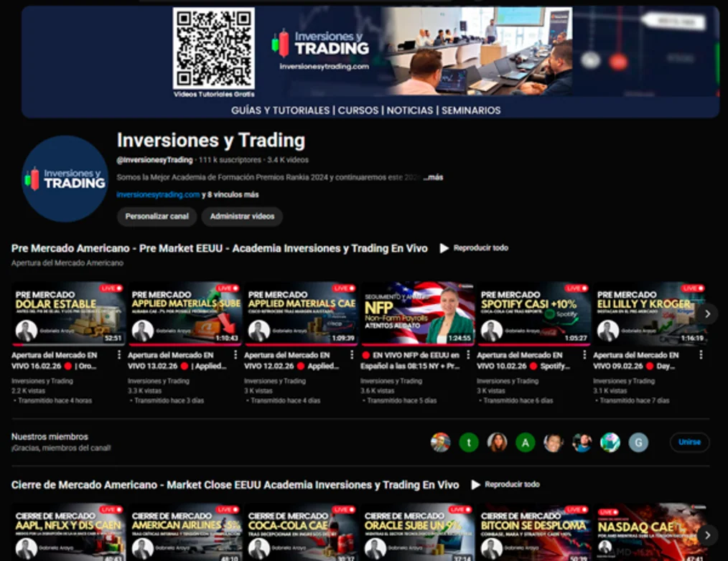Open NASDAQ CAE video thumbnail

pos(650,533)
